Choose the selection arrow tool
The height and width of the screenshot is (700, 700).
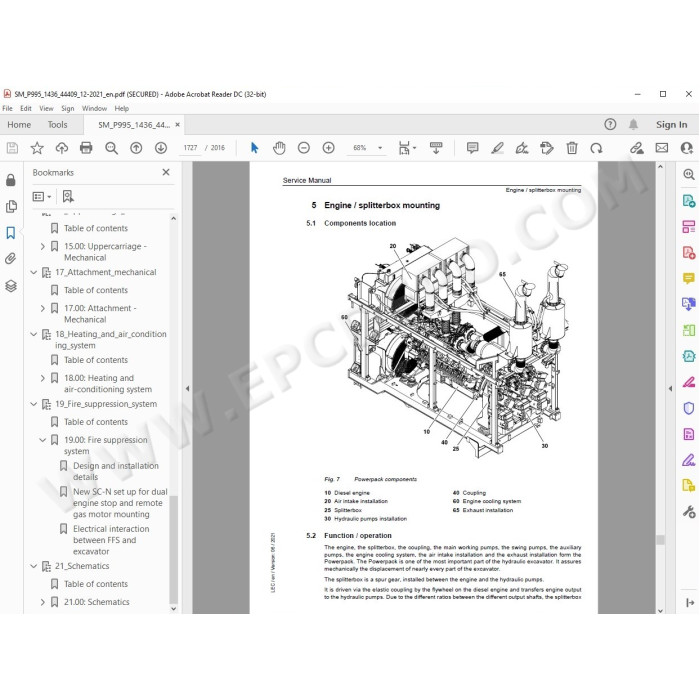pyautogui.click(x=254, y=148)
